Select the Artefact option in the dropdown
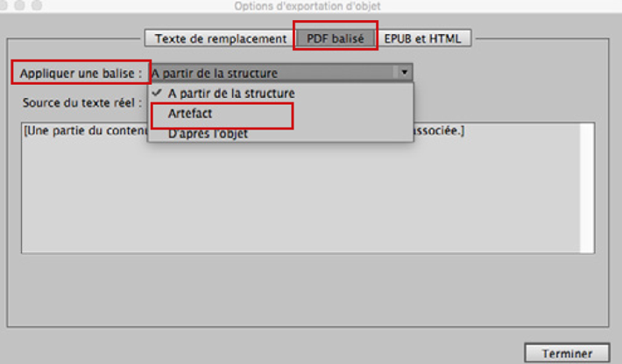This screenshot has height=364, width=622. 190,114
